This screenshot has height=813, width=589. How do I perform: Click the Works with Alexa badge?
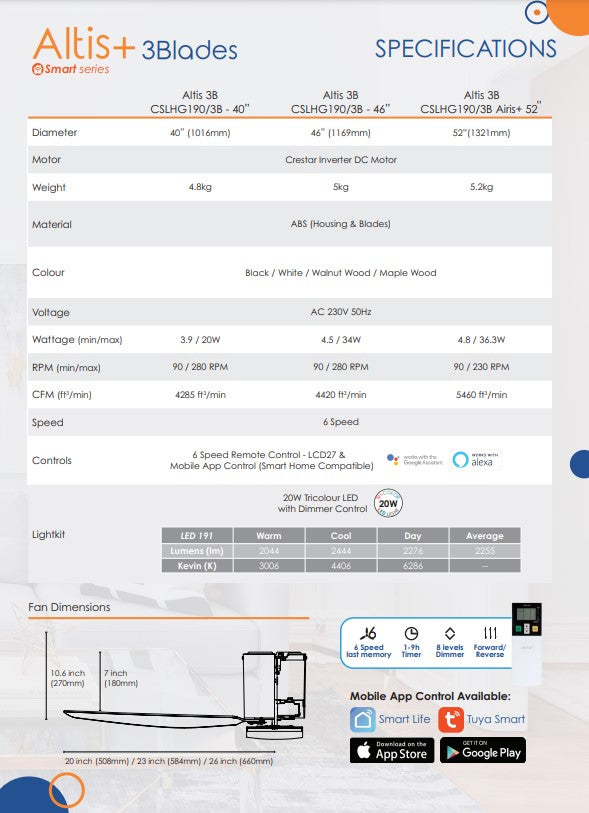pos(476,459)
